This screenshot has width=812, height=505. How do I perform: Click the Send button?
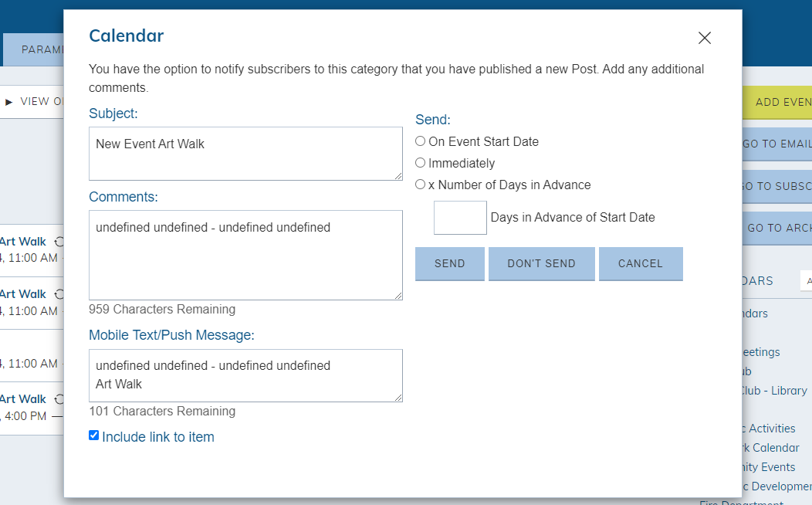point(449,263)
